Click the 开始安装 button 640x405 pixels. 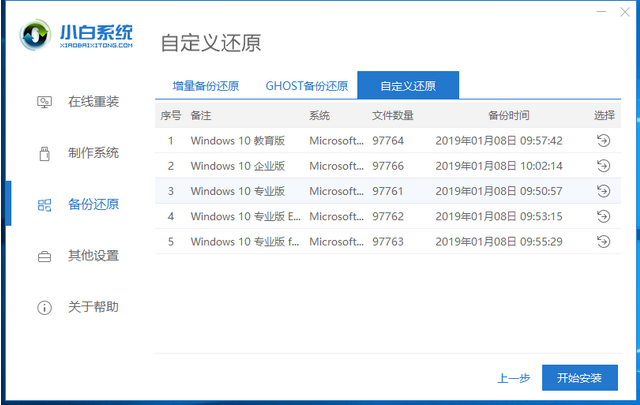click(580, 378)
